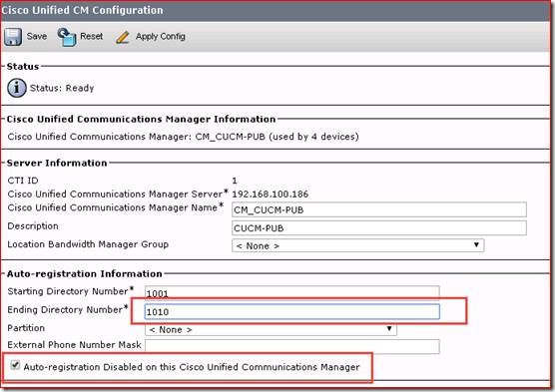Click the Save floppy disk icon
555x392 pixels.
[x=13, y=37]
